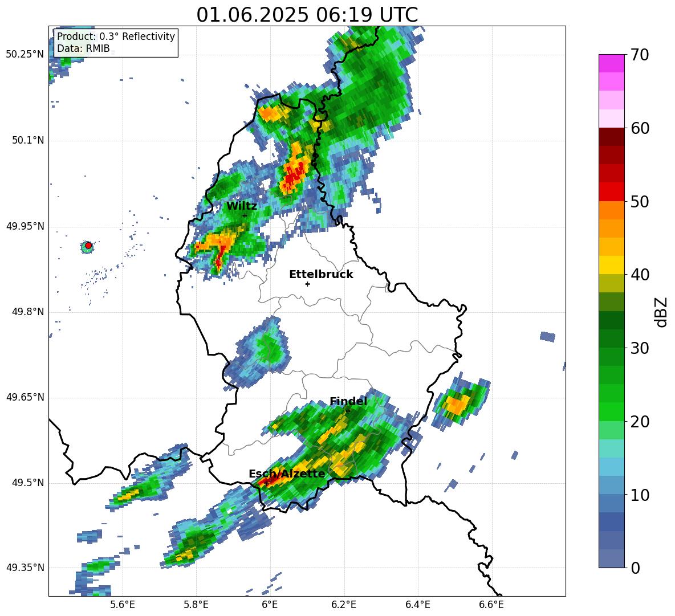This screenshot has width=675, height=616.
Task: Click the 49.65°N latitude tick label
Action: coord(25,397)
